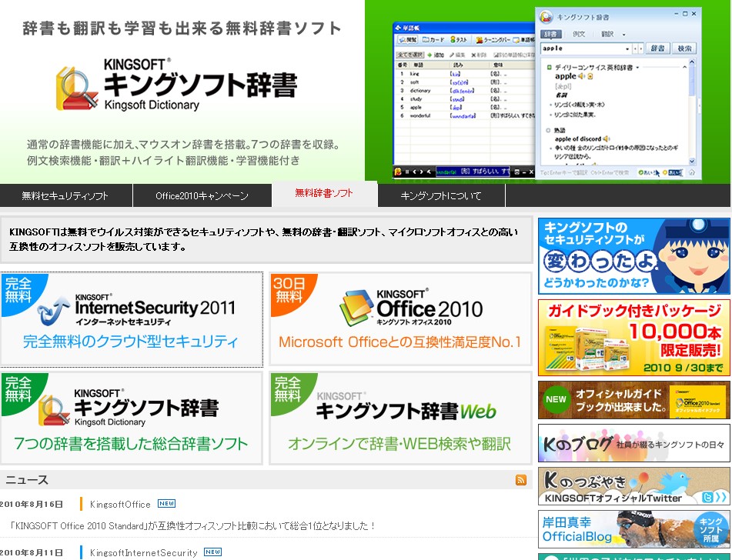Open the 無料セキュリティソフト nav tab
Viewport: 732px width, 560px height.
pos(66,195)
